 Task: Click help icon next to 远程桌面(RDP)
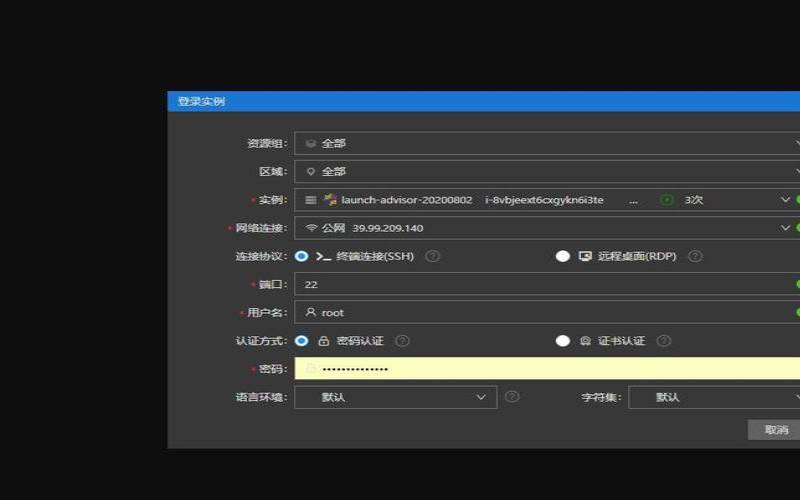[x=695, y=256]
